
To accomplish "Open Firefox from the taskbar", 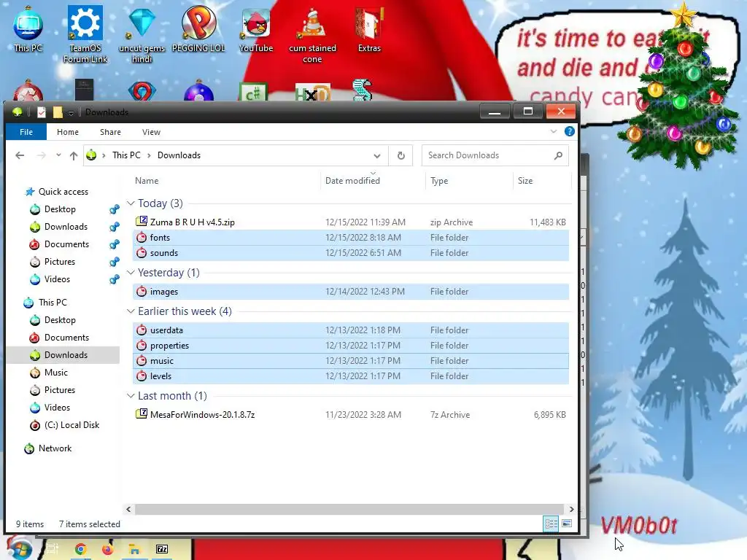I will coord(108,550).
